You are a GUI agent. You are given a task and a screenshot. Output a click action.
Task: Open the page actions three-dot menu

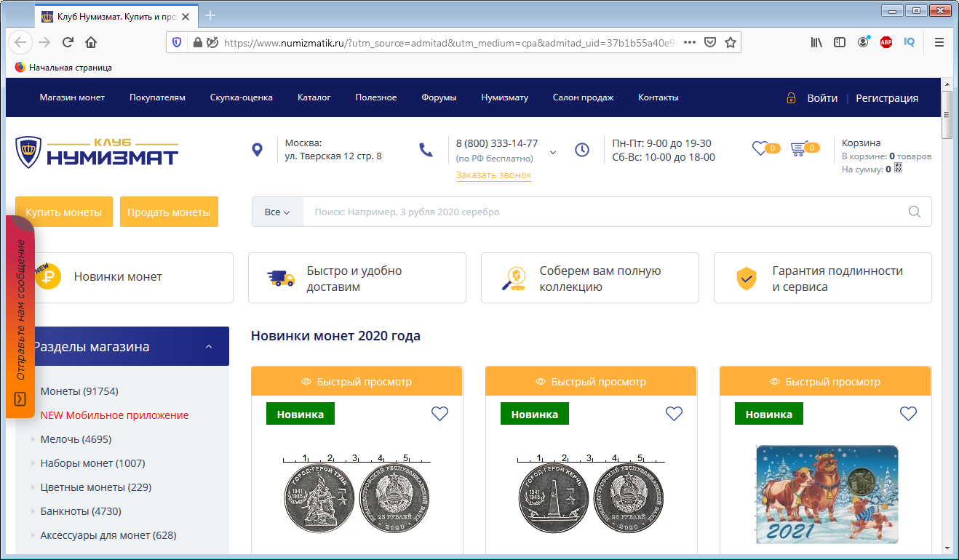pos(690,42)
